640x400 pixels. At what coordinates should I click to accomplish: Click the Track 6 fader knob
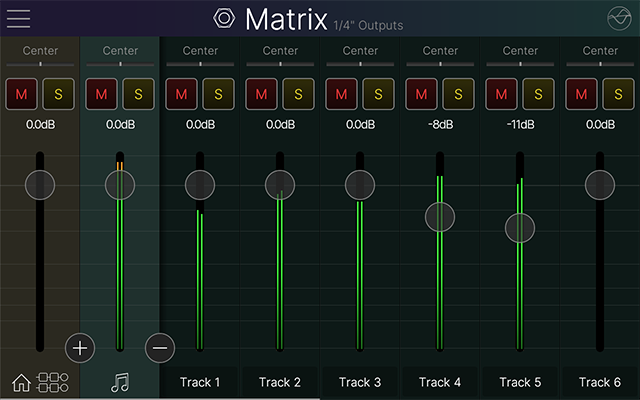click(x=600, y=185)
